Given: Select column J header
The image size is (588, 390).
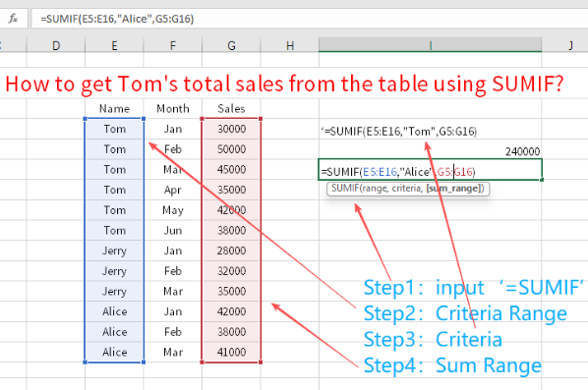Looking at the screenshot, I should pyautogui.click(x=570, y=46).
